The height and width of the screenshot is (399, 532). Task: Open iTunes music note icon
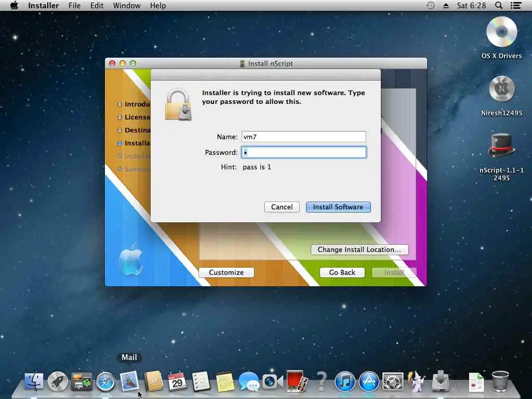click(345, 381)
